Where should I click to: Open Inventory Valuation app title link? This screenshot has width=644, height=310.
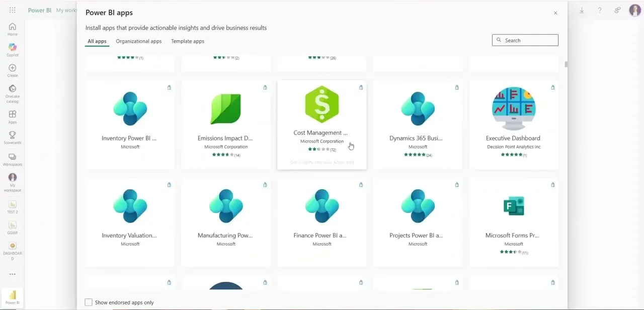(129, 236)
